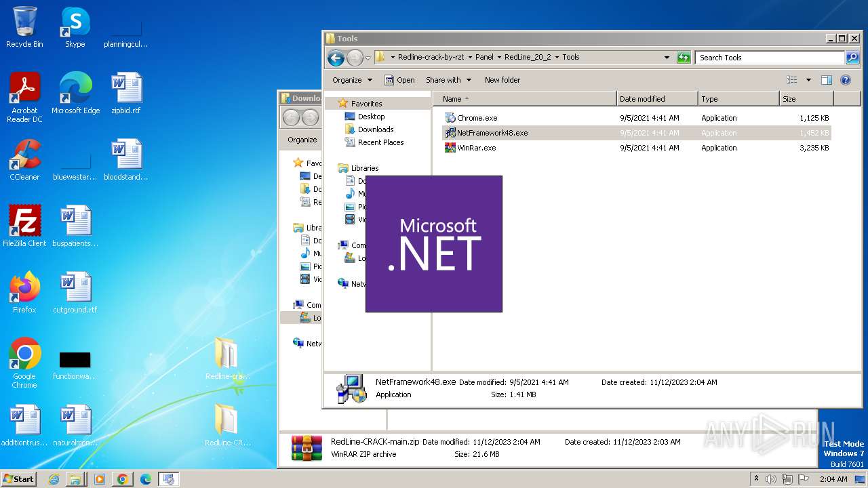Select functionwa black icon on desktop
The height and width of the screenshot is (488, 868).
(75, 365)
